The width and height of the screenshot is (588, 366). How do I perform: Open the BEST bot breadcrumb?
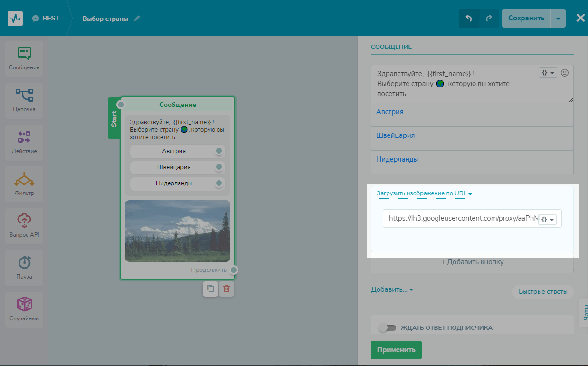(46, 18)
